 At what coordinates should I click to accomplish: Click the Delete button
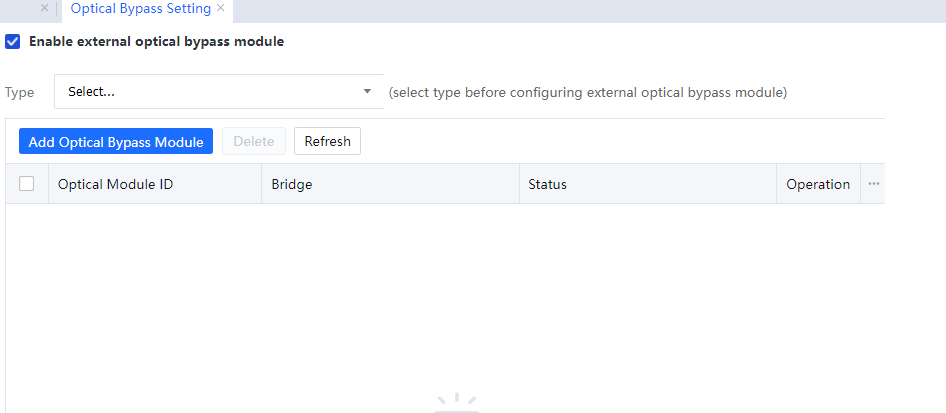click(253, 142)
